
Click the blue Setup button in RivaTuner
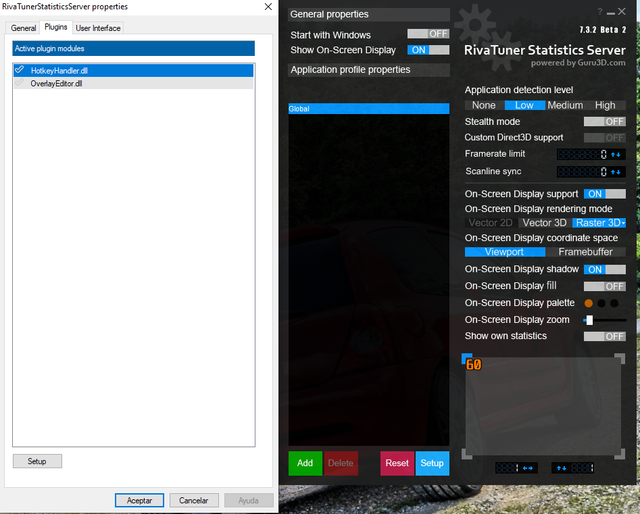pyautogui.click(x=432, y=463)
